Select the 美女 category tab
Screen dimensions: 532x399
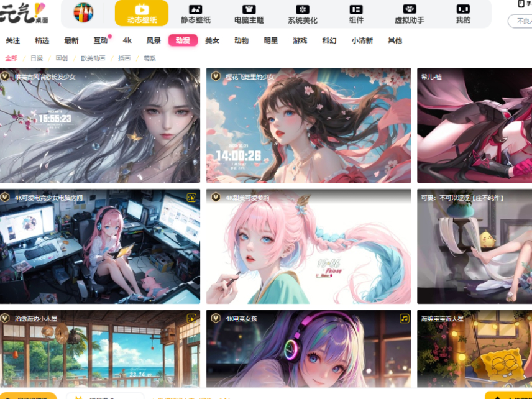[212, 41]
